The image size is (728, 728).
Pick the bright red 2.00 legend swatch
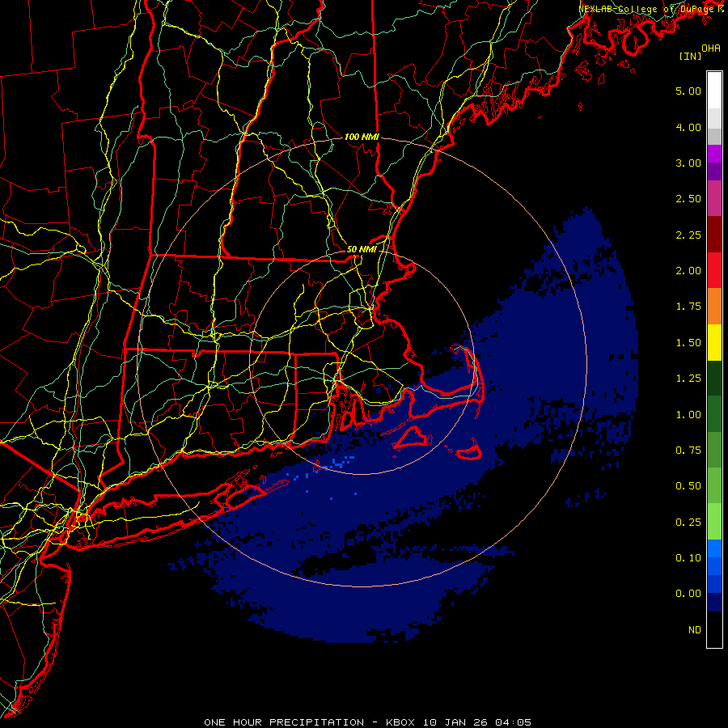(714, 270)
